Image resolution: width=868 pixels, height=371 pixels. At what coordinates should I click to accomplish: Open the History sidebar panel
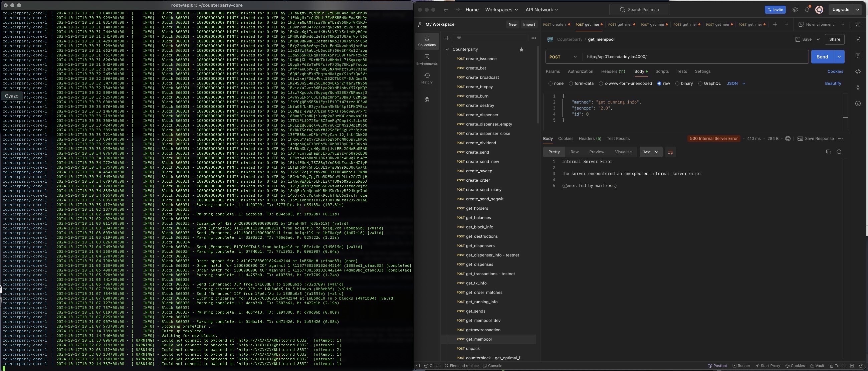point(427,78)
